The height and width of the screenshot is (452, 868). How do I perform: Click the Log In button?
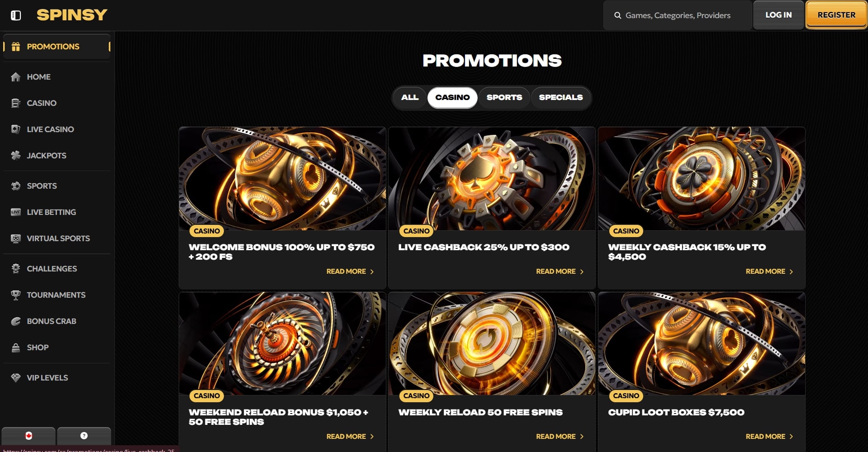(x=778, y=15)
